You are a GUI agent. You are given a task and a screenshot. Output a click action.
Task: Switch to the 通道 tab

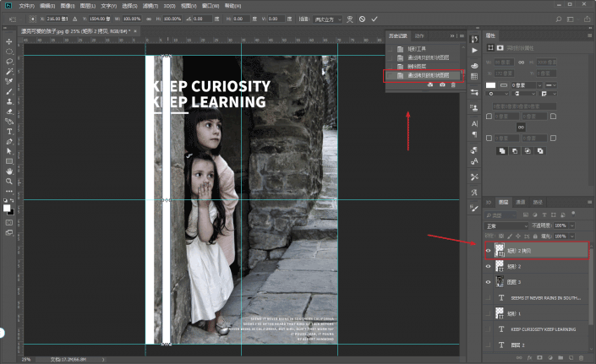pos(521,202)
